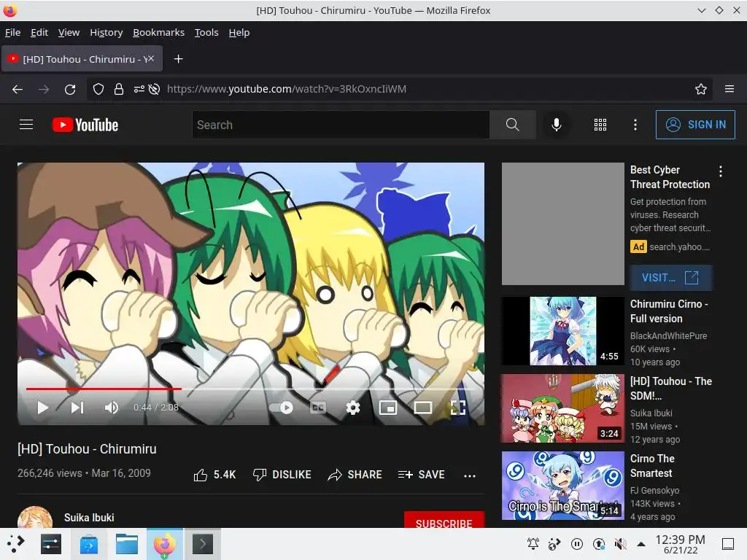This screenshot has height=560, width=747.
Task: Click the DISLIKE button
Action: pyautogui.click(x=282, y=475)
